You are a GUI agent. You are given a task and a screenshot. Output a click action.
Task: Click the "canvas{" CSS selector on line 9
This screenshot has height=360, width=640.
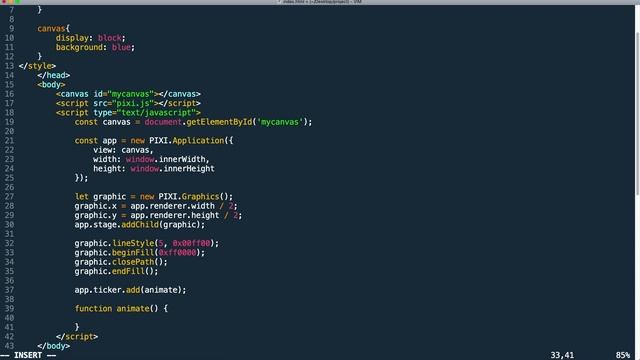tap(53, 29)
